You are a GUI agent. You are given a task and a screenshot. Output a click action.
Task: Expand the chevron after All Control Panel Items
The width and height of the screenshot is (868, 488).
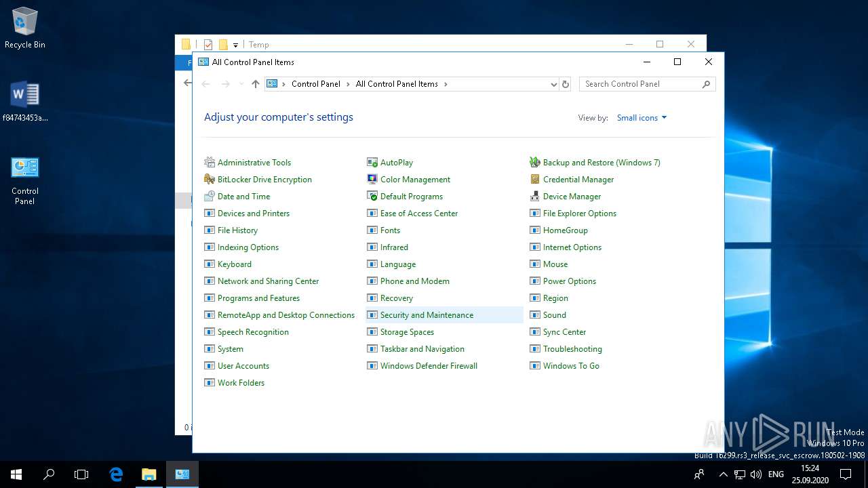(446, 84)
